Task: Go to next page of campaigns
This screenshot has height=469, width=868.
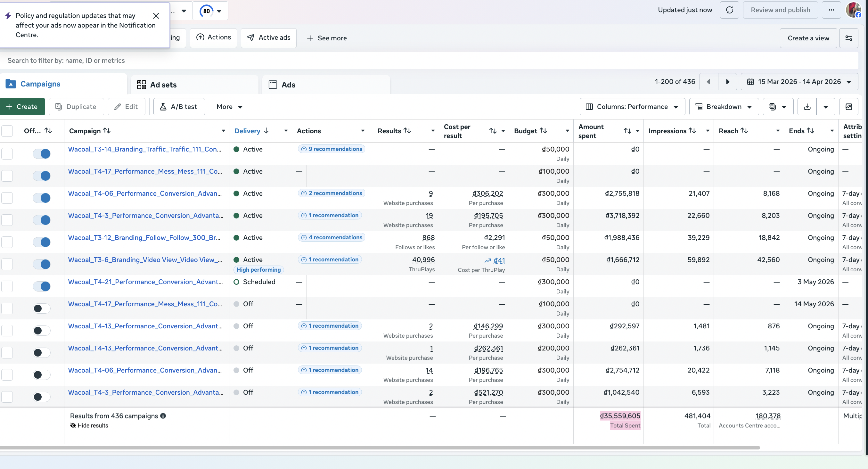Action: click(727, 82)
